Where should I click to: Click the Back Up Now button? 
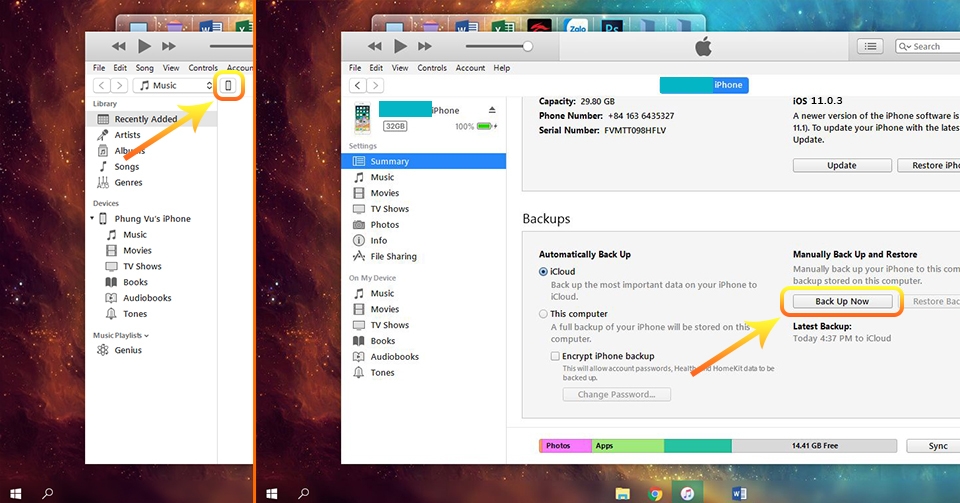click(x=842, y=302)
